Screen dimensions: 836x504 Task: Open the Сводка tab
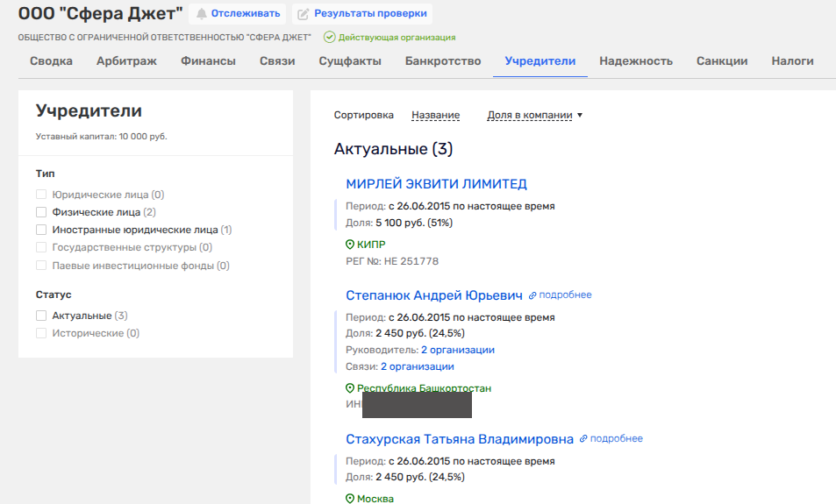[51, 61]
